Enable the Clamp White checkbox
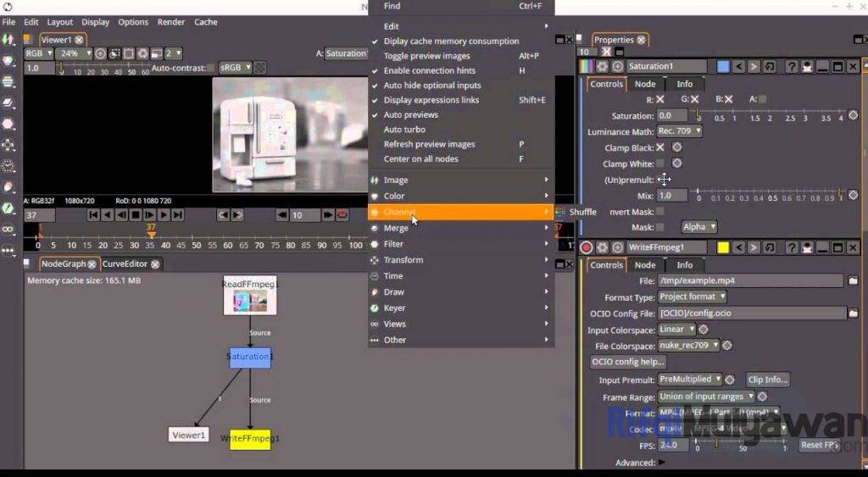Viewport: 868px width, 477px height. (x=659, y=164)
